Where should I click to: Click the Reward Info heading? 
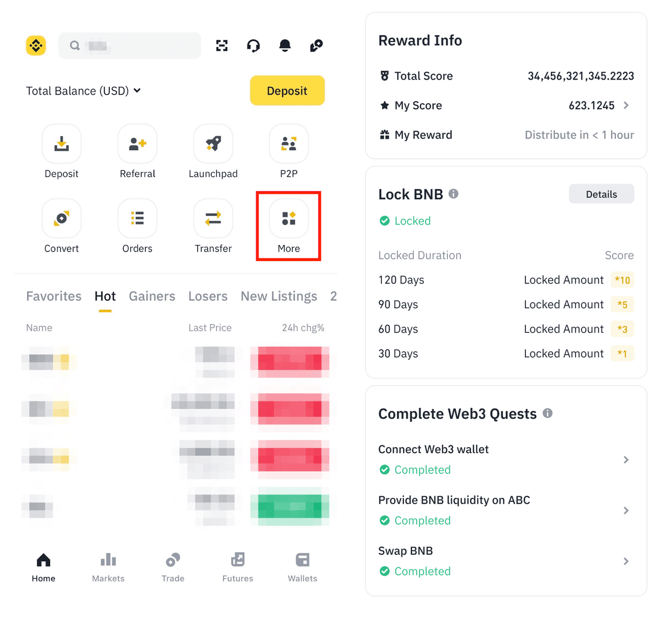420,41
